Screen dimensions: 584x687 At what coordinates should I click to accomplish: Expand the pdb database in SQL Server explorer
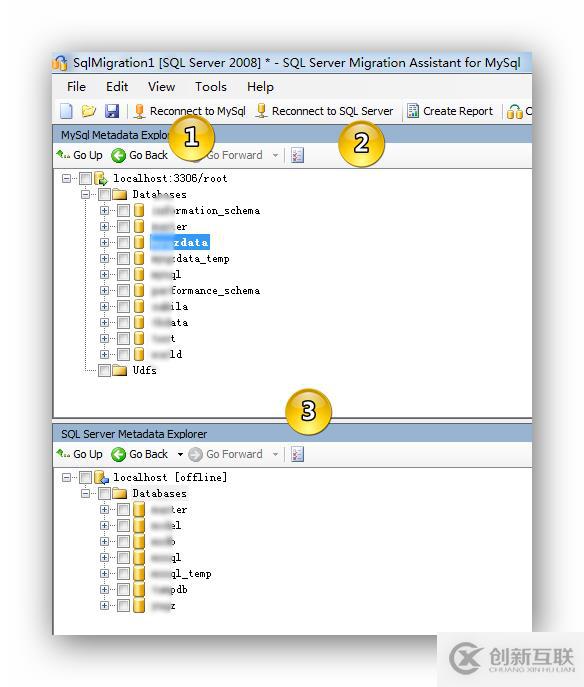click(x=104, y=590)
